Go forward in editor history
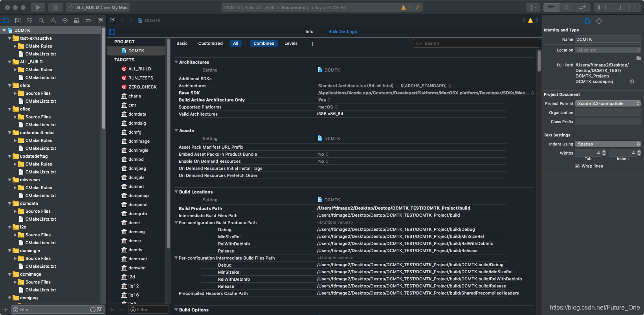This screenshot has width=644, height=315. tap(131, 20)
